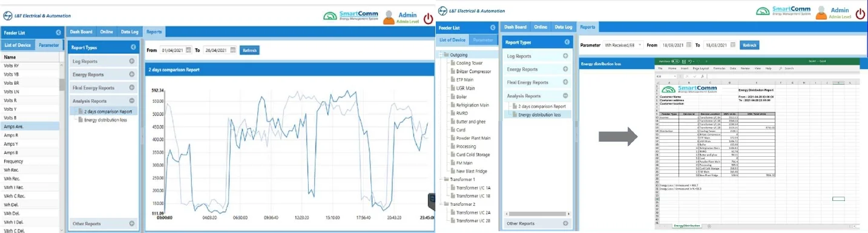This screenshot has width=868, height=233.
Task: Click power icon in Energy distribution loss window
Action: [860, 13]
